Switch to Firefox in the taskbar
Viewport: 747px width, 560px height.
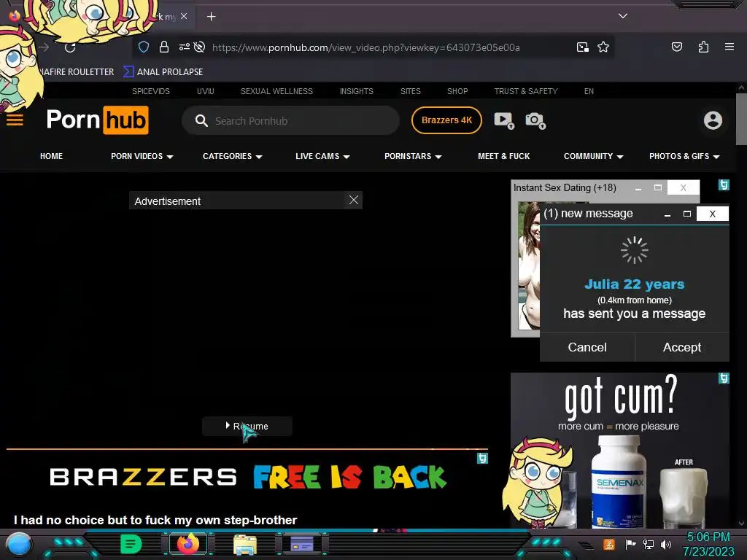tap(187, 544)
